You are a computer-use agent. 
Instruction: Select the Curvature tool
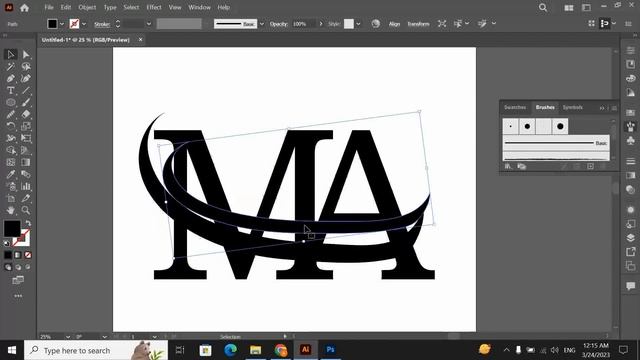26,78
